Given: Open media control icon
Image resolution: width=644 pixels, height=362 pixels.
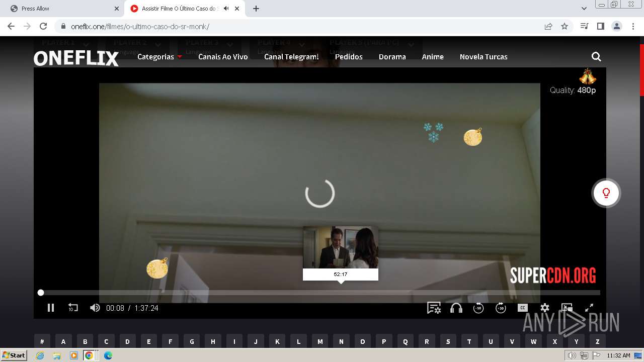Looking at the screenshot, I should click(x=584, y=26).
